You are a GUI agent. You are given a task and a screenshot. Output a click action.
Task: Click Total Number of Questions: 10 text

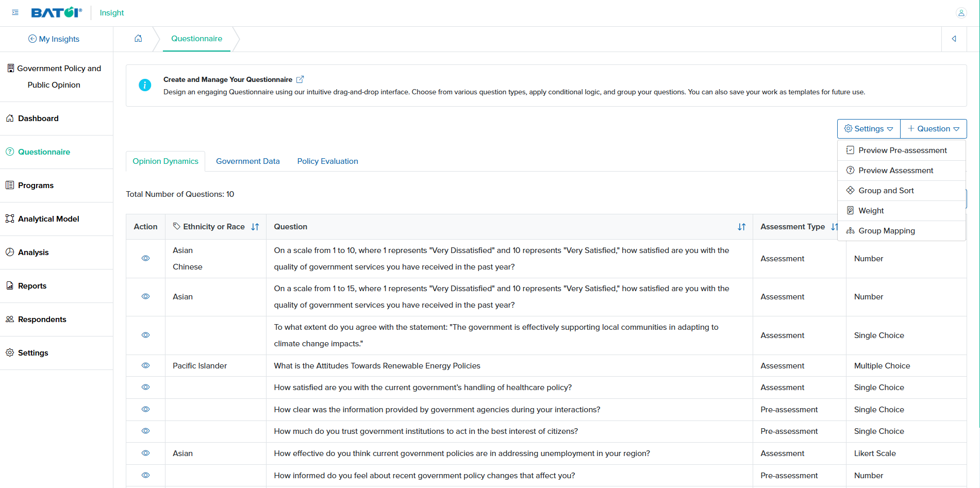(180, 194)
